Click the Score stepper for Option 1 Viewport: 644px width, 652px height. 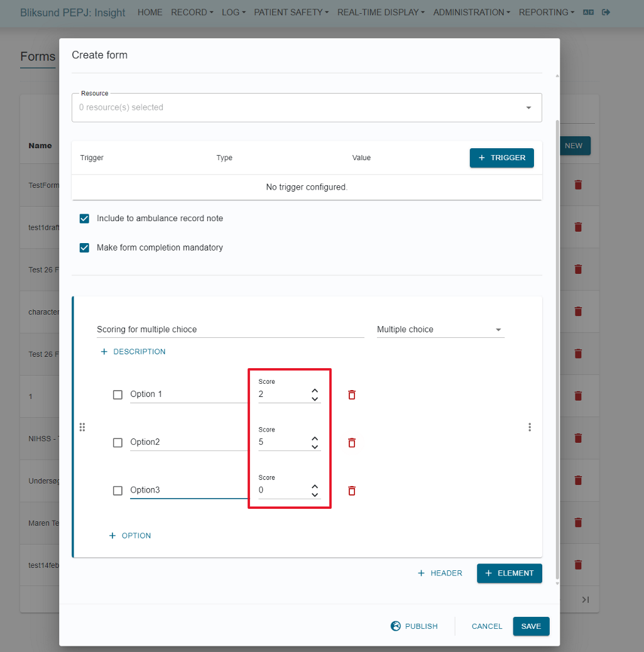[x=315, y=394]
